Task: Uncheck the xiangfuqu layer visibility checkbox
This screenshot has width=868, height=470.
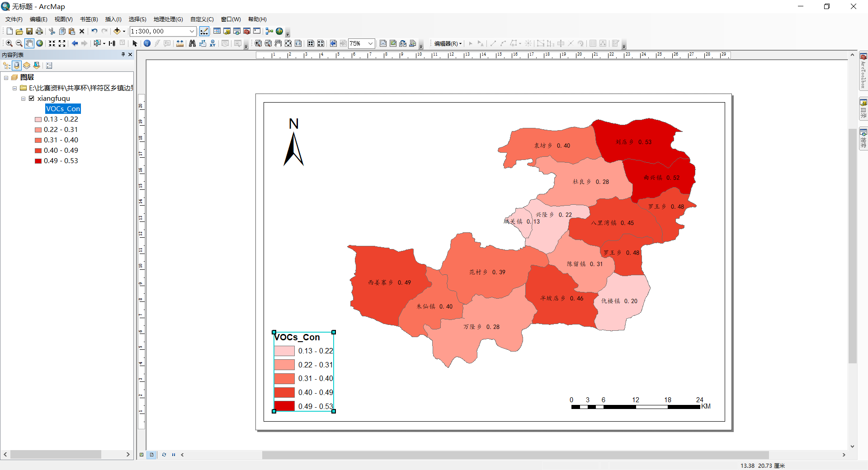Action: (x=32, y=98)
